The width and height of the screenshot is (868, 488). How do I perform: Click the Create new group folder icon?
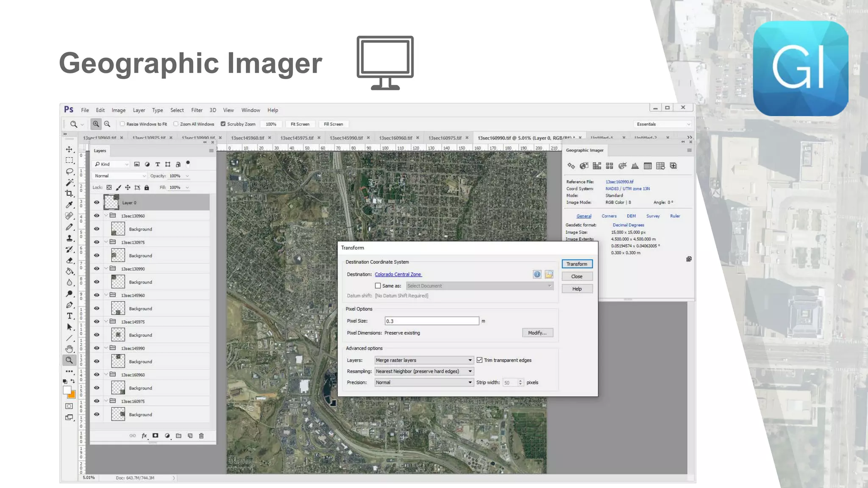tap(178, 435)
